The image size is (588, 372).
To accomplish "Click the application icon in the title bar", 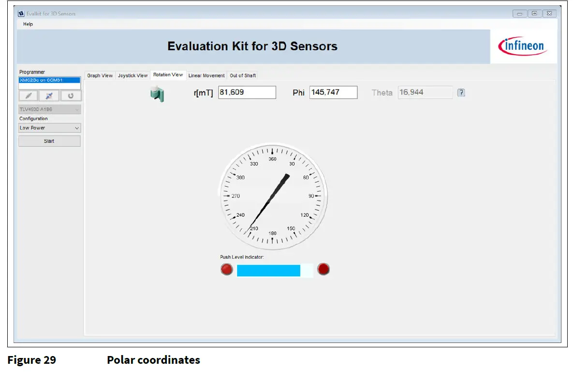I will (20, 13).
